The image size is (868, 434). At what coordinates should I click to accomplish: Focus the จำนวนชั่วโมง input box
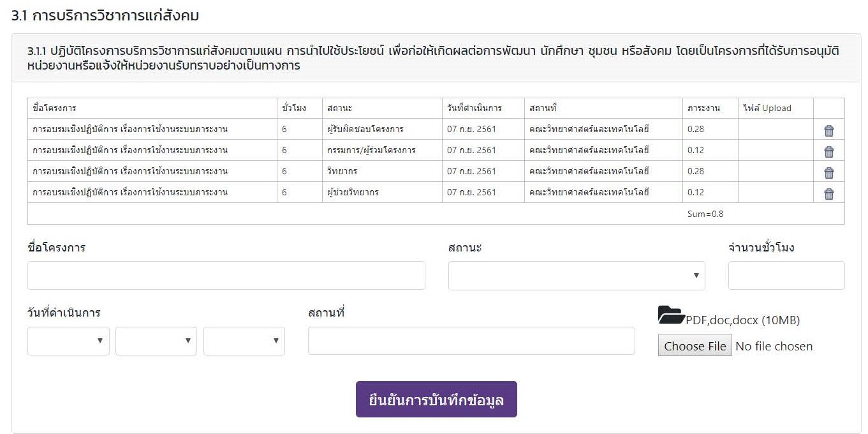point(786,276)
